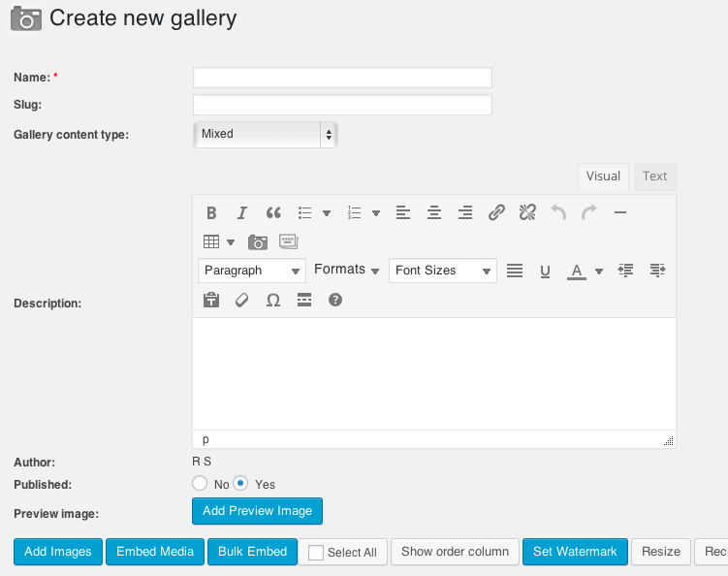Insert a blockquote in the description
The image size is (728, 576).
click(x=273, y=213)
